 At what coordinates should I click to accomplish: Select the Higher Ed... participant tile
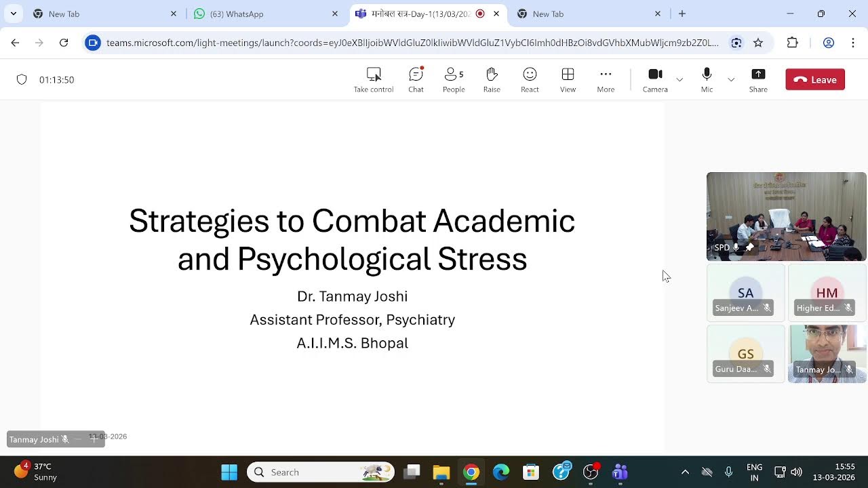827,293
